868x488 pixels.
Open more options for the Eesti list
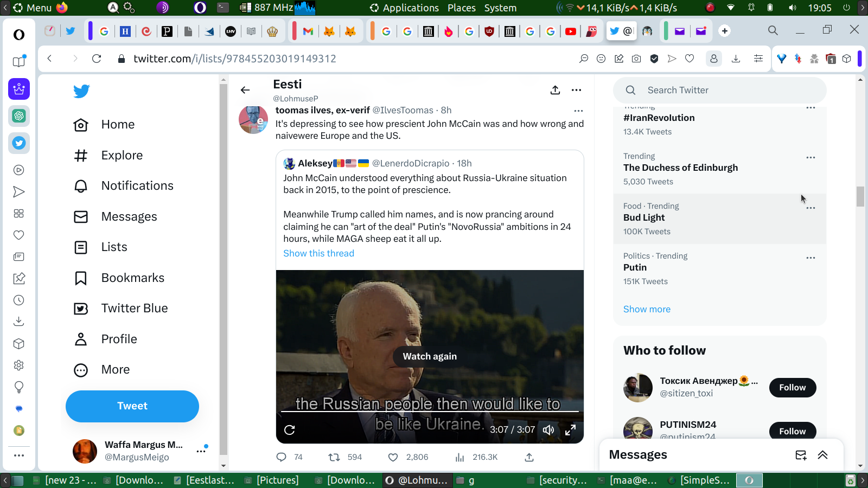click(576, 90)
